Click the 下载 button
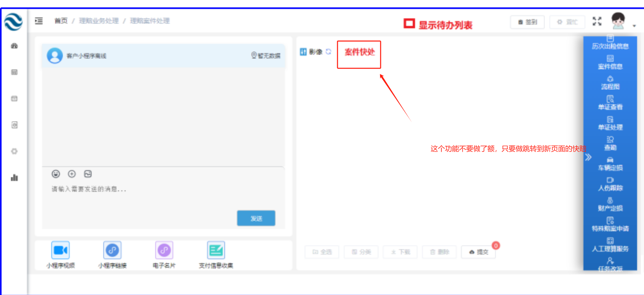The width and height of the screenshot is (644, 295). 400,252
